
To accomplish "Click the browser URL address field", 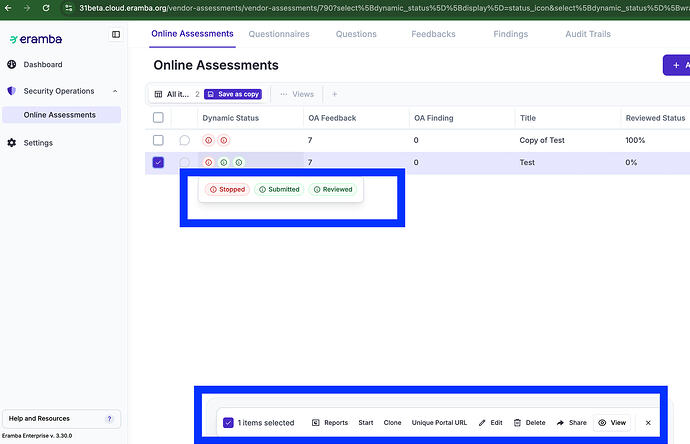I will pos(383,8).
